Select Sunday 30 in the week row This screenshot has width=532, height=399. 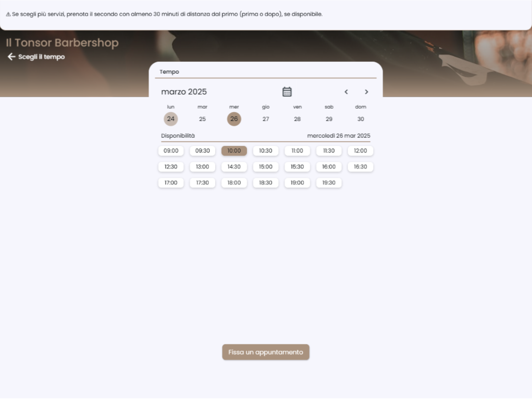click(360, 119)
